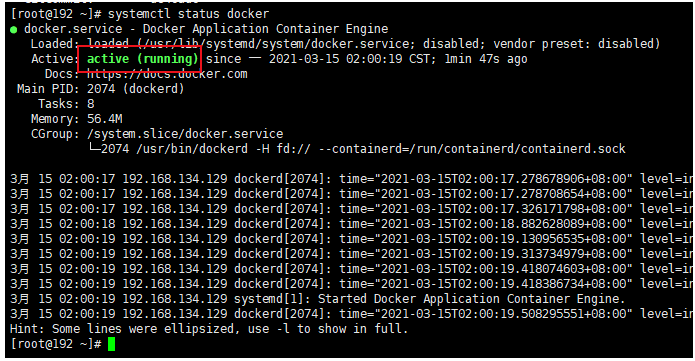
Task: Click the vendor preset: disabled text
Action: click(576, 44)
